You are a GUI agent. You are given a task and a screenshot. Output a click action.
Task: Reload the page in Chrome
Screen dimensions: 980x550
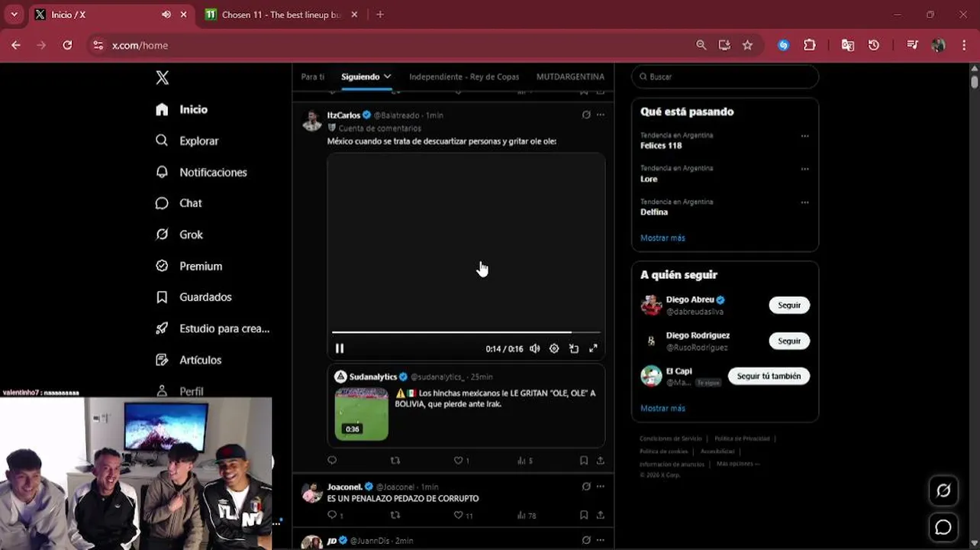click(x=67, y=45)
